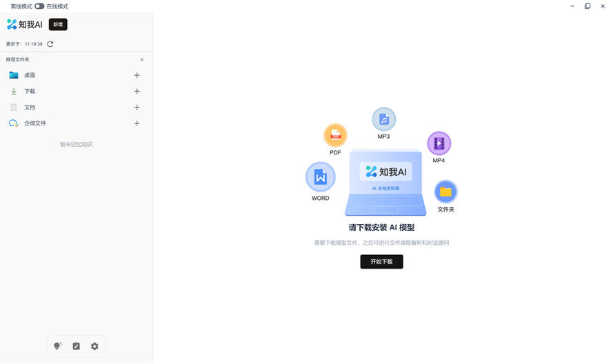Open the settings gear icon
Viewport: 611px width, 364px height.
coord(94,346)
